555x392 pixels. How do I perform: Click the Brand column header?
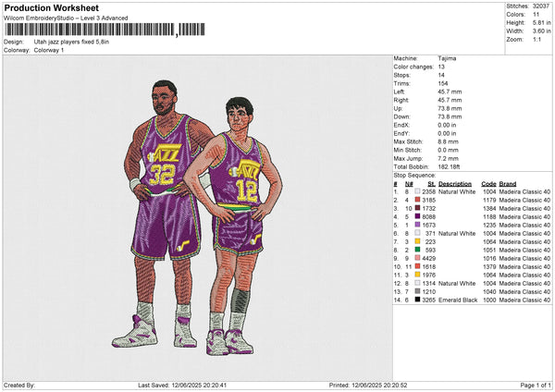508,184
